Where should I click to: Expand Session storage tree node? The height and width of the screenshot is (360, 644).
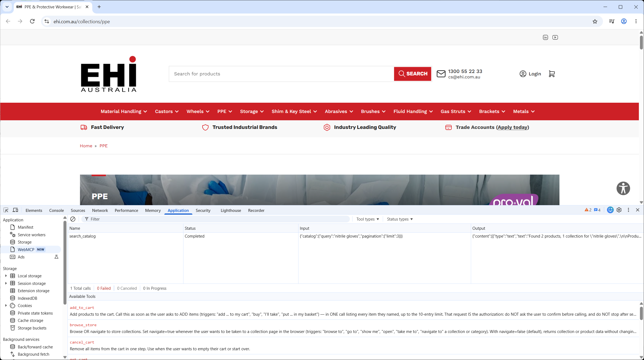pyautogui.click(x=6, y=283)
